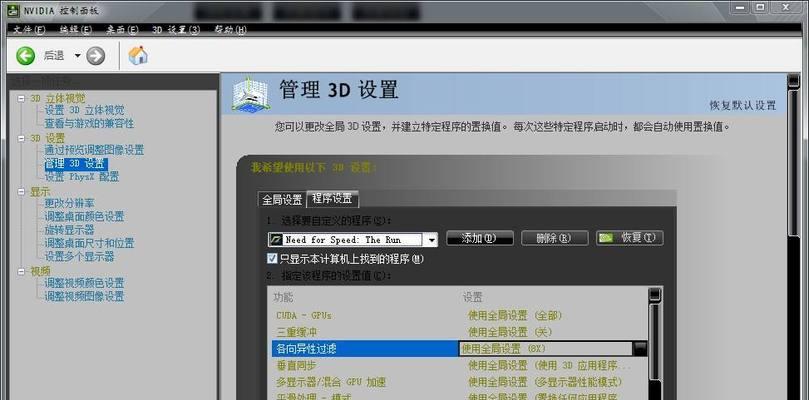Select 调整桌面尺寸和位置 in the tree

[89, 244]
